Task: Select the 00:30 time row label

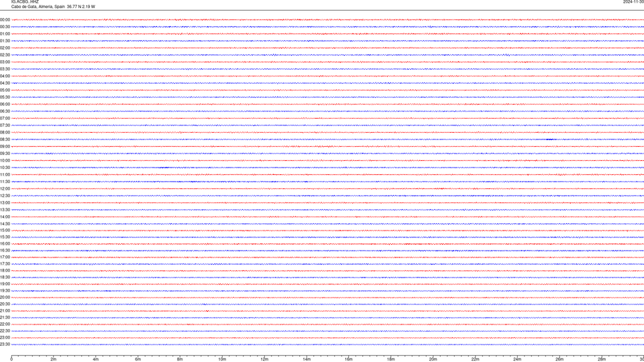Action: (5, 27)
